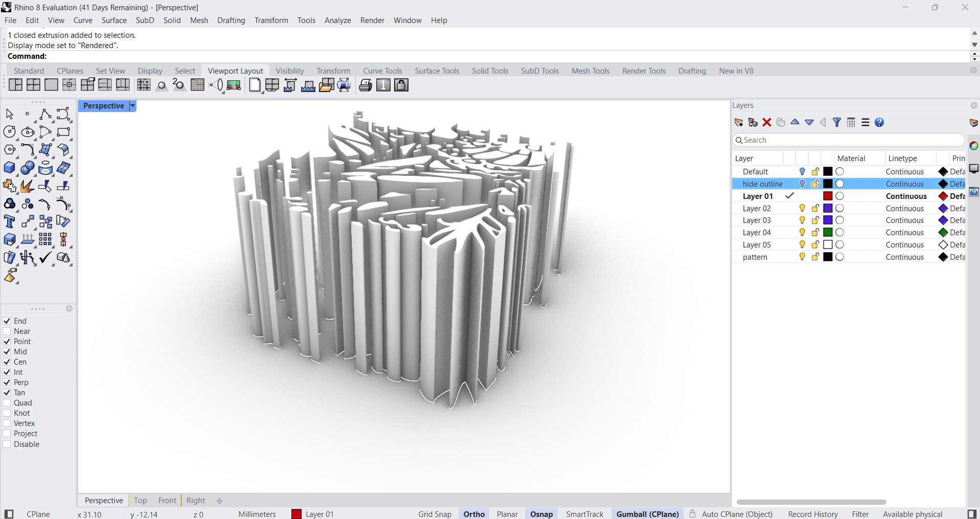Open the Layers panel gear options
The width and height of the screenshot is (980, 519).
coord(973,105)
